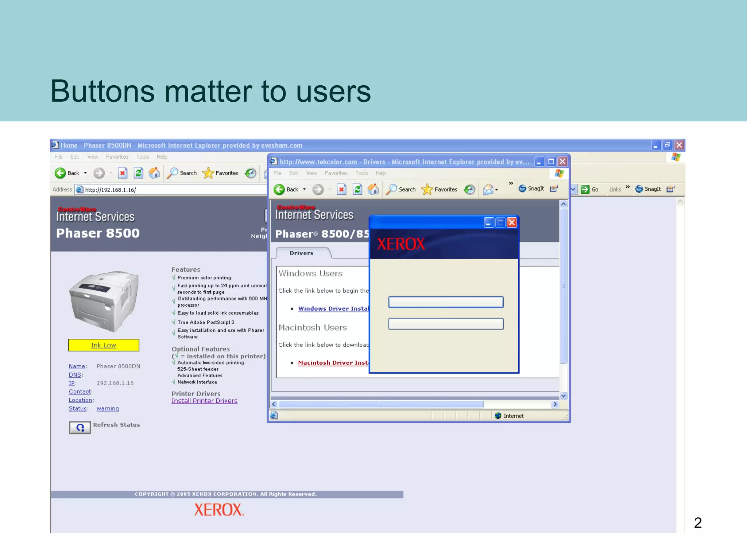Click the warning status link
The image size is (747, 560).
[x=108, y=409]
